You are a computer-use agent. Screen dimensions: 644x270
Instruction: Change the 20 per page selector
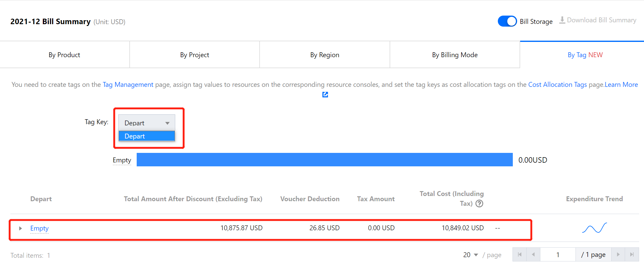(470, 255)
